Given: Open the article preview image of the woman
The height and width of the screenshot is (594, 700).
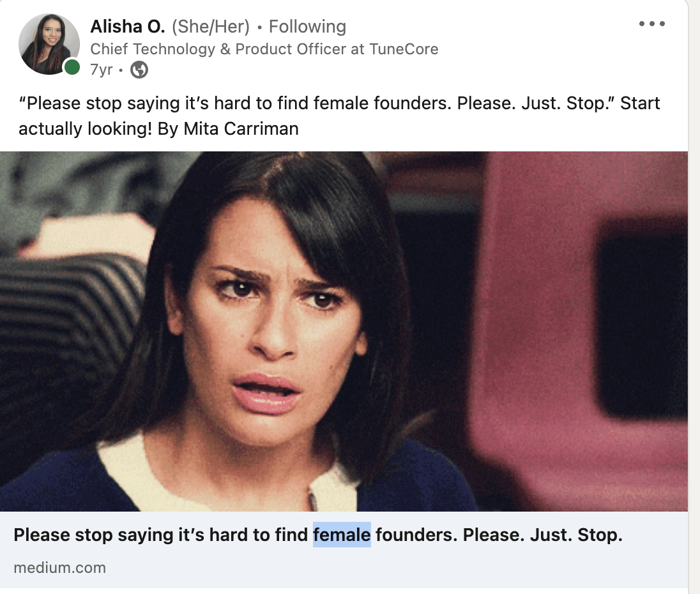Looking at the screenshot, I should pyautogui.click(x=344, y=331).
